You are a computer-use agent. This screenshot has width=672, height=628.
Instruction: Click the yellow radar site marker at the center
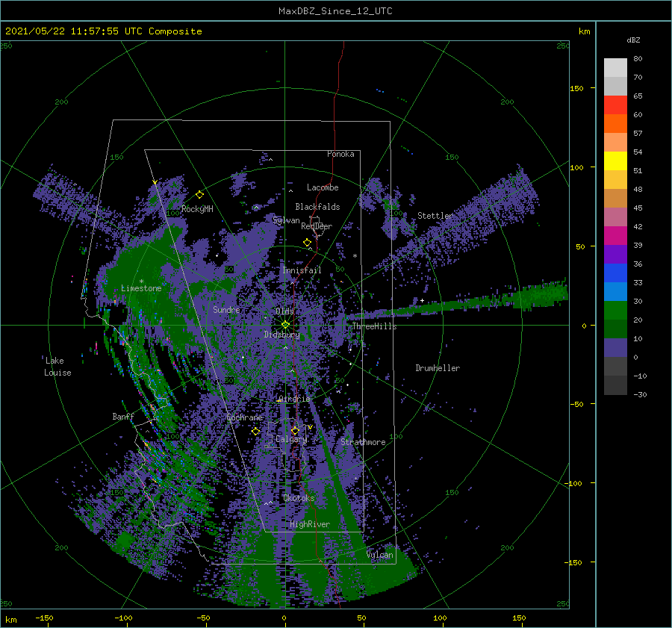[x=285, y=325]
